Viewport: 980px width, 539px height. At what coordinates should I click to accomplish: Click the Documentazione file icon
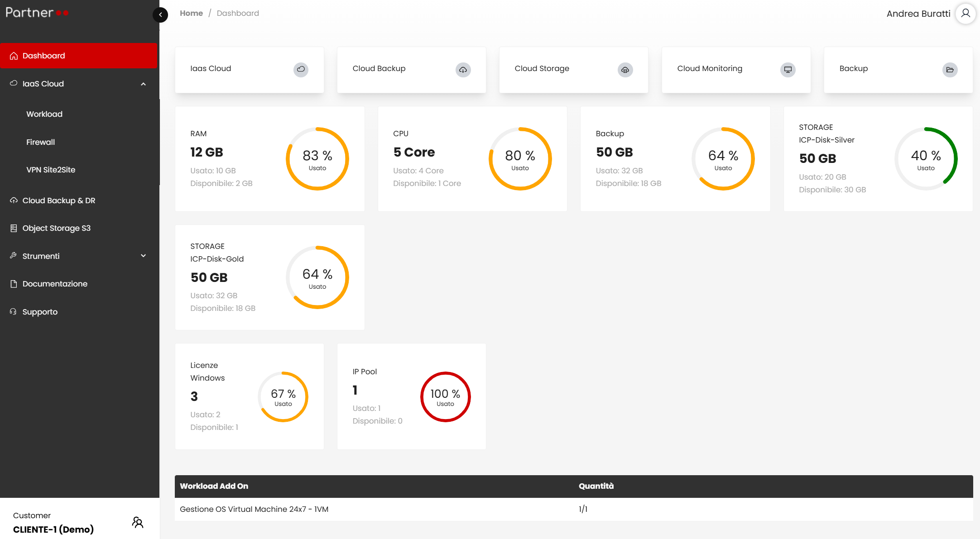tap(14, 284)
